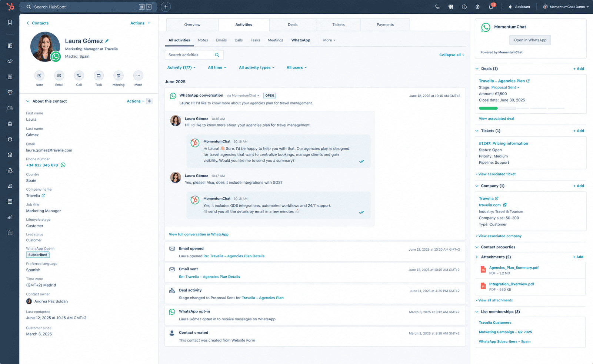
Task: Click the Task action icon
Action: pos(99,76)
